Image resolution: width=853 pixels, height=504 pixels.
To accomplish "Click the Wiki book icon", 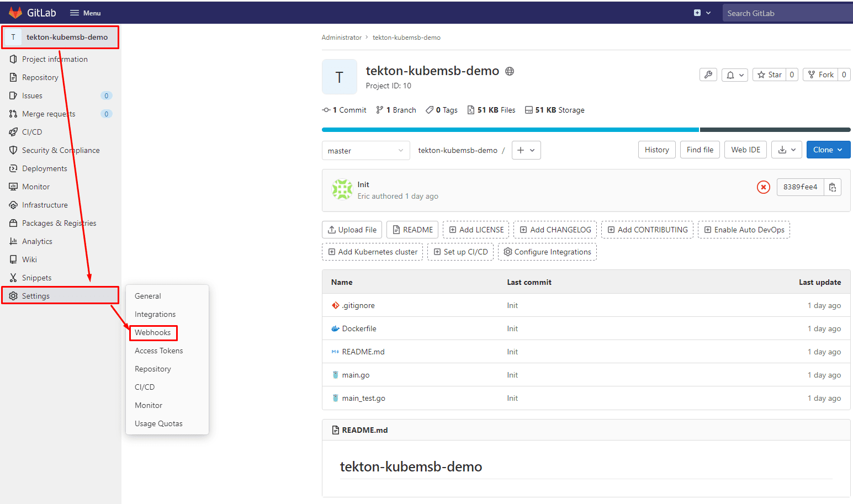I will pyautogui.click(x=13, y=259).
